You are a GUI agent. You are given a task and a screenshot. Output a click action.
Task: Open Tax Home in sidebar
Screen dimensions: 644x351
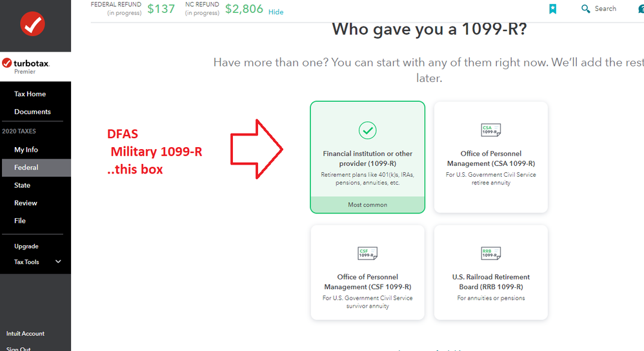(30, 94)
